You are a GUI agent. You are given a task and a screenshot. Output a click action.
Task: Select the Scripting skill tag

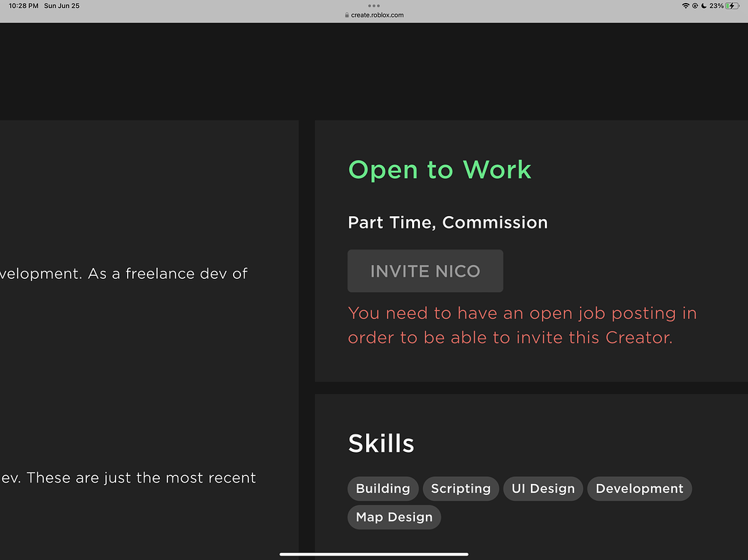coord(460,488)
